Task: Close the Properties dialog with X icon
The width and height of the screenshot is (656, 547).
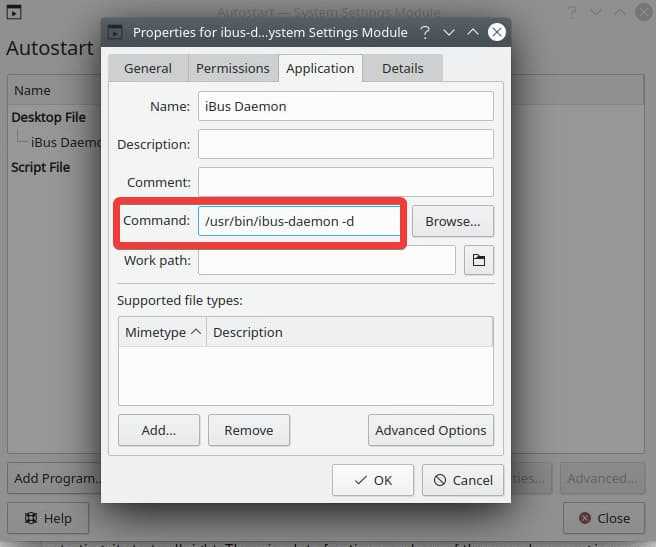Action: tap(496, 32)
